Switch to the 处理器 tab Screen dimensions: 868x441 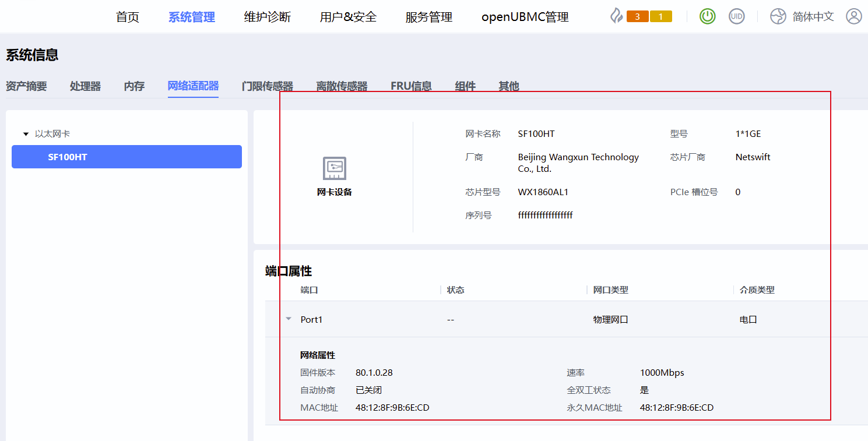(x=85, y=86)
